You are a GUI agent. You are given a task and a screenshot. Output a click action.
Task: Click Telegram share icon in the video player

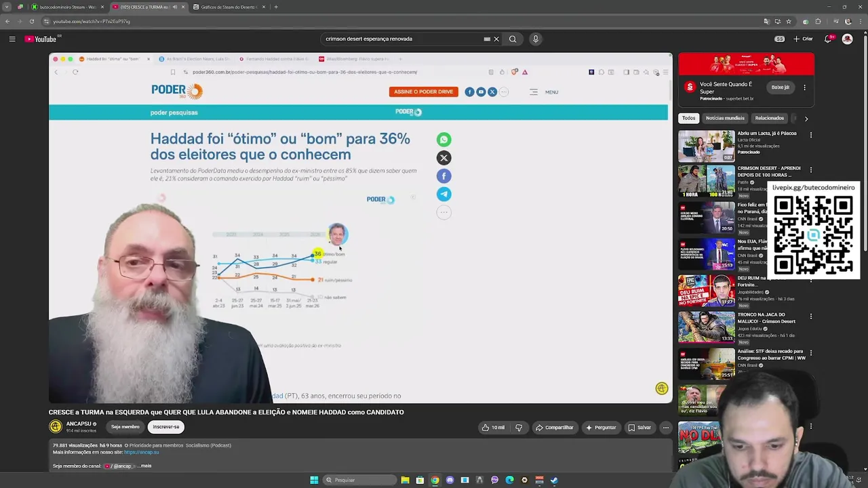coord(443,194)
